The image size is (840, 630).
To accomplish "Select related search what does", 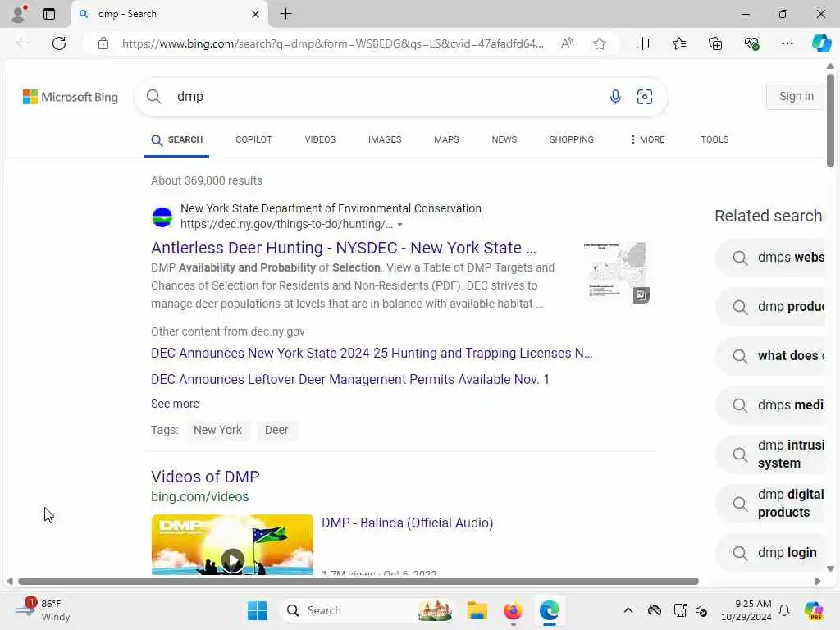I will click(x=770, y=356).
